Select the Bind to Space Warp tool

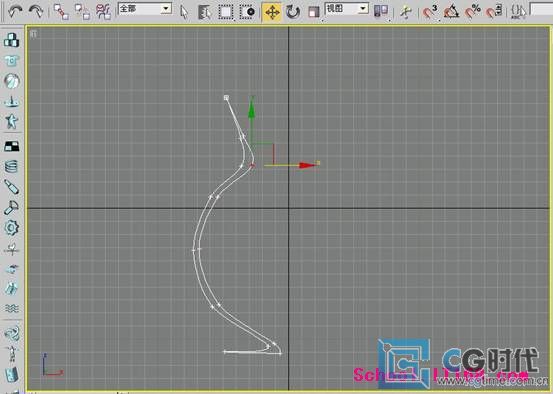click(103, 12)
